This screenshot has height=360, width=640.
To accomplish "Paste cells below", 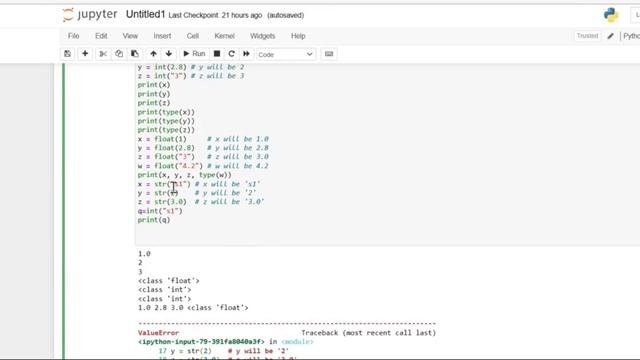I will click(x=135, y=54).
